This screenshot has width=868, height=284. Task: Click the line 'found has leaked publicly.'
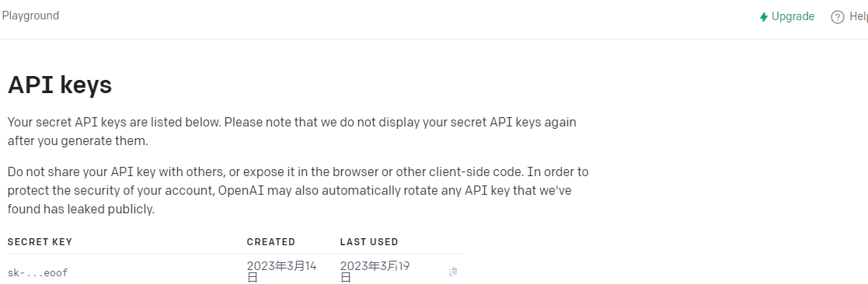[81, 210]
